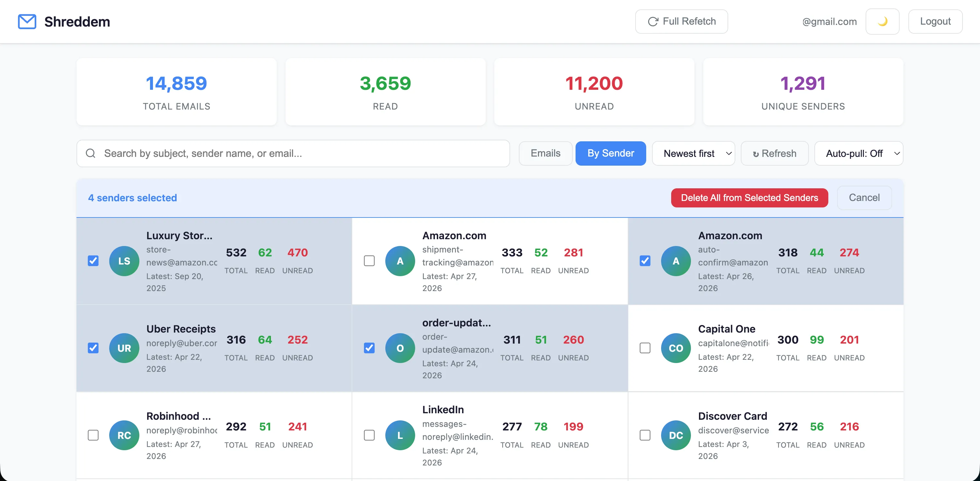Click the Luxury Stor... sender name
Image resolution: width=980 pixels, height=481 pixels.
[180, 236]
